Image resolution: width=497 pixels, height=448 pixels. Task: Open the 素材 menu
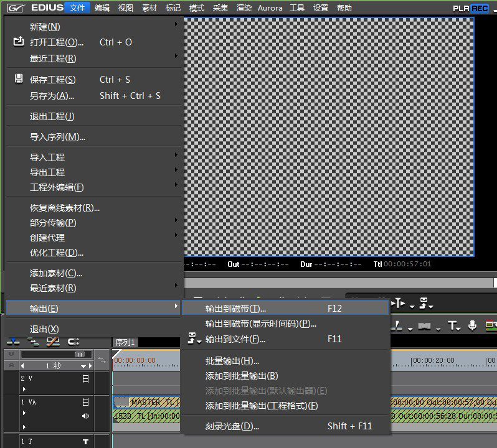tap(149, 7)
